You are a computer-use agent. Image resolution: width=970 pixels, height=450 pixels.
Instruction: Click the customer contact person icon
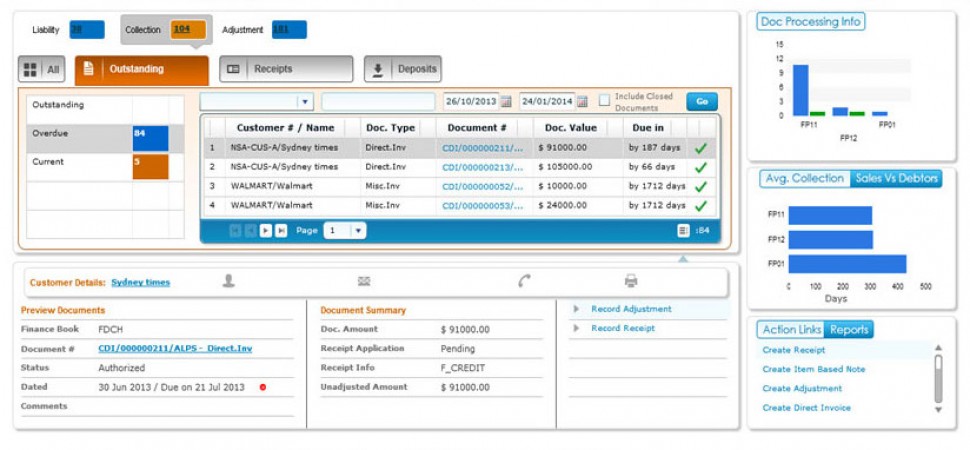[x=229, y=281]
